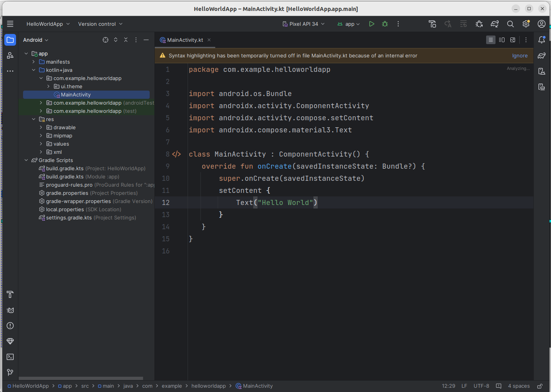Open settings.gradle.kts file
The width and height of the screenshot is (551, 392).
tap(87, 217)
